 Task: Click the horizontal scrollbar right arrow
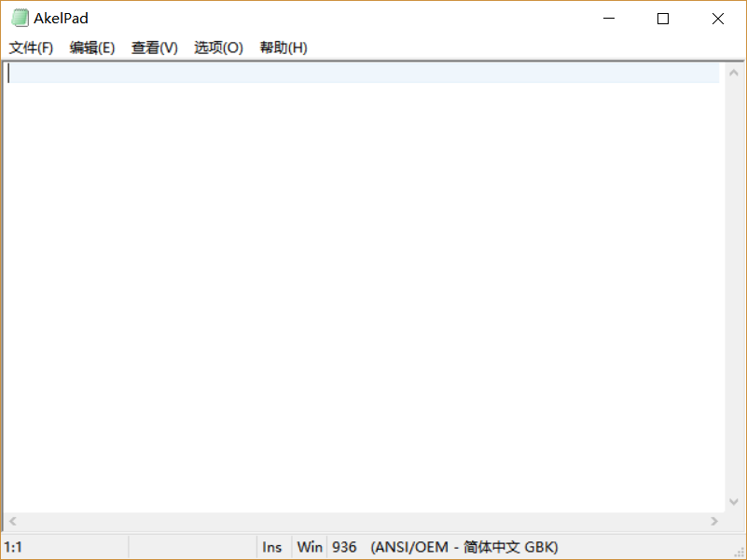tap(714, 522)
